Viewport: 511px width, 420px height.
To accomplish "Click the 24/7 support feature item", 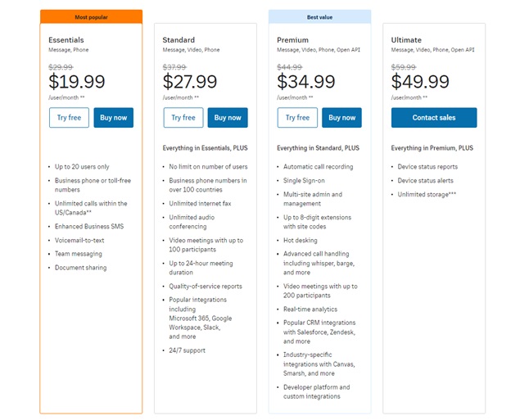I will coord(187,350).
